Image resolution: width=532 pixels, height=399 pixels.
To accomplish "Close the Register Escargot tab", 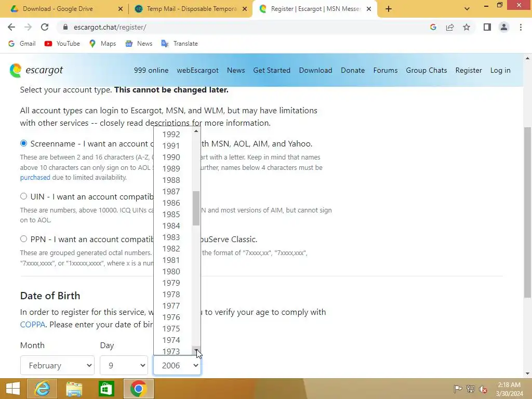I will (x=369, y=9).
